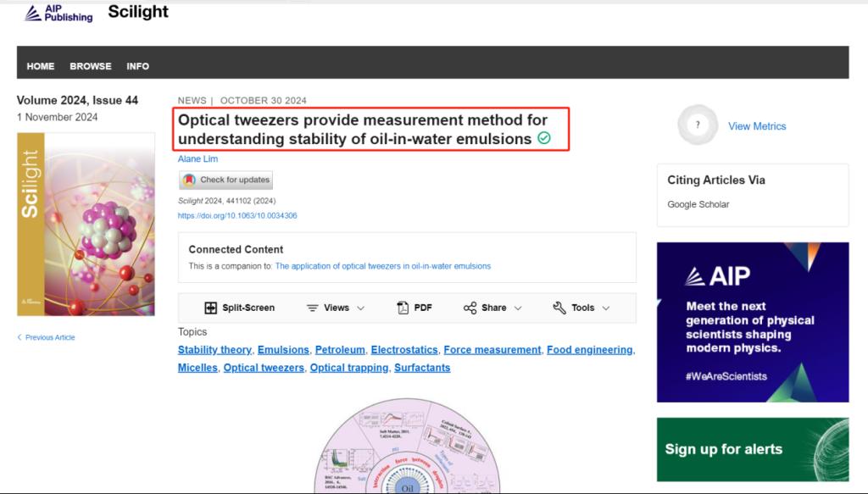Viewport: 868px width, 494px height.
Task: Click the circular oil emulsion figure
Action: pyautogui.click(x=408, y=446)
